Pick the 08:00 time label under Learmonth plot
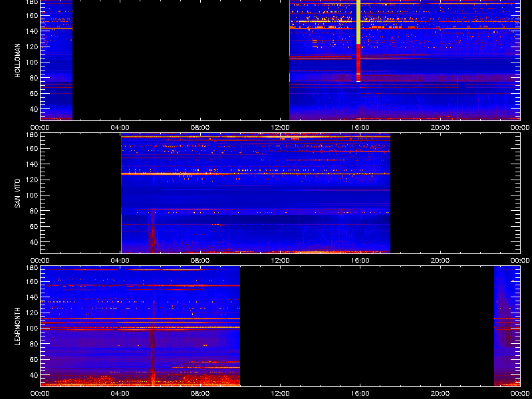This screenshot has width=532, height=399. (200, 394)
